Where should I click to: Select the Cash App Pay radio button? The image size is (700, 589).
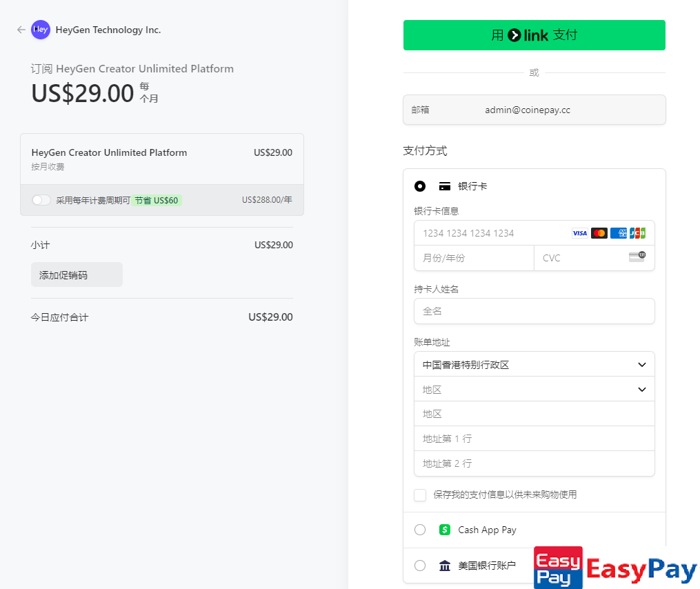tap(420, 530)
